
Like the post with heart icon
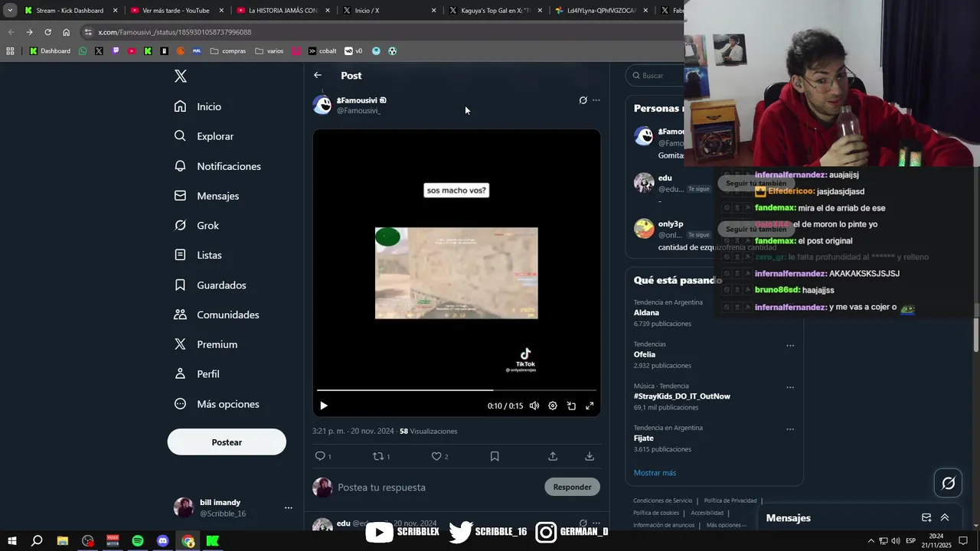pos(436,456)
